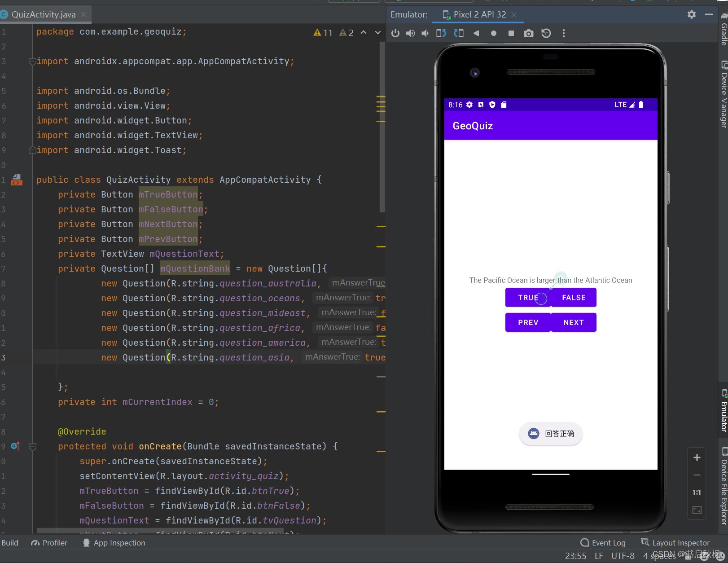728x563 pixels.
Task: Open the Gradle side tool window
Action: click(x=724, y=29)
